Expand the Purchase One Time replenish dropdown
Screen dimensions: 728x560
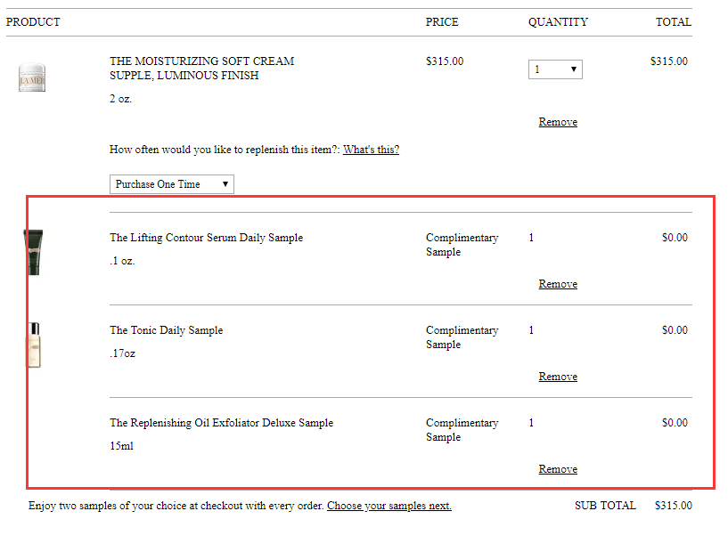(171, 184)
